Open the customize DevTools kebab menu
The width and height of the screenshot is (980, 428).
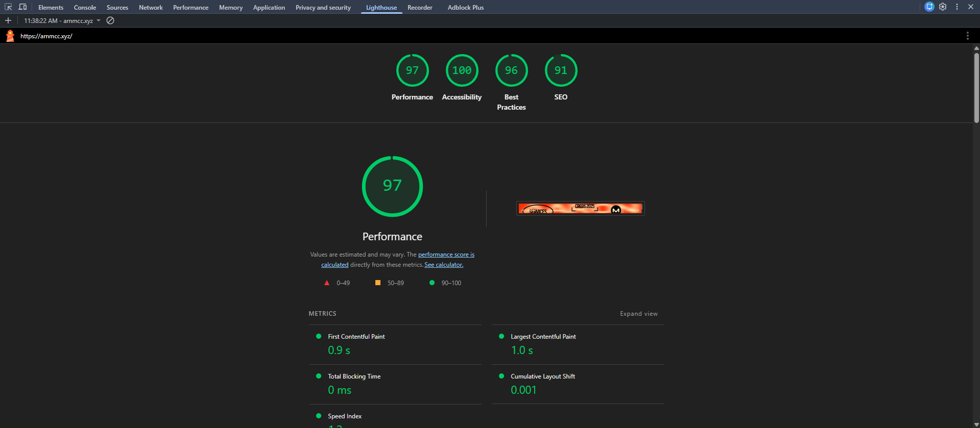[957, 7]
